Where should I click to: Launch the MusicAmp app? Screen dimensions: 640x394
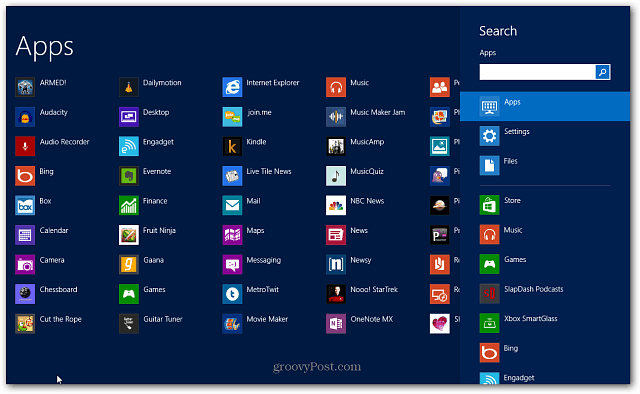(336, 147)
